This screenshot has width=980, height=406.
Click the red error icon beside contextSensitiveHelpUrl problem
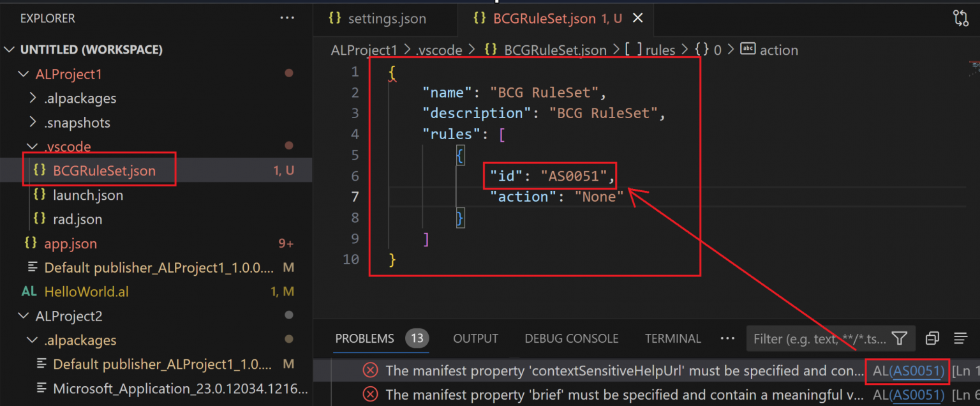370,371
